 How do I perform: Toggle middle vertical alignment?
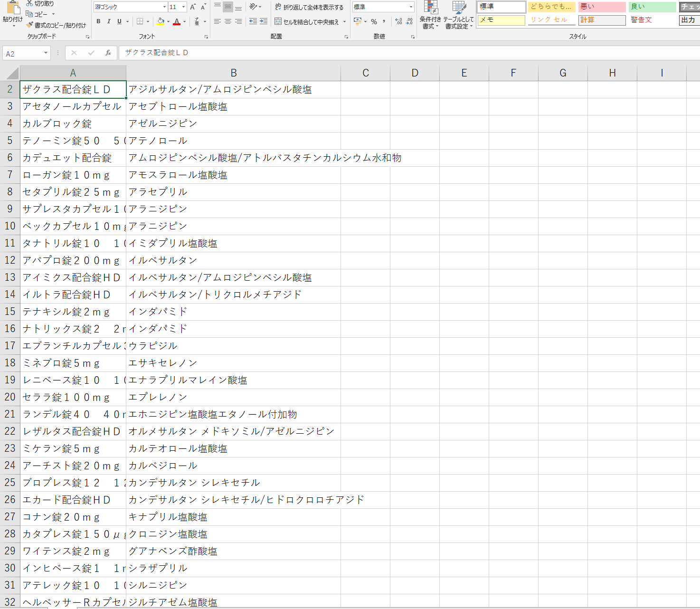click(x=228, y=7)
